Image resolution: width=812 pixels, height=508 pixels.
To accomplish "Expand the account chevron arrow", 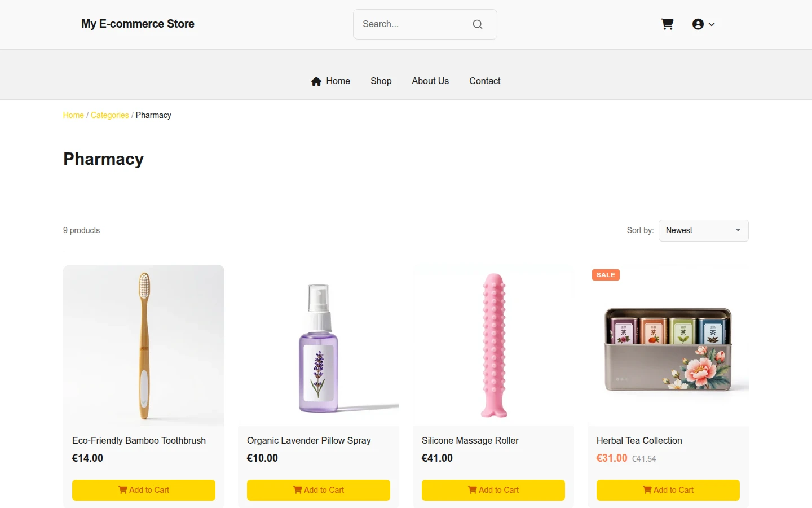I will (712, 24).
